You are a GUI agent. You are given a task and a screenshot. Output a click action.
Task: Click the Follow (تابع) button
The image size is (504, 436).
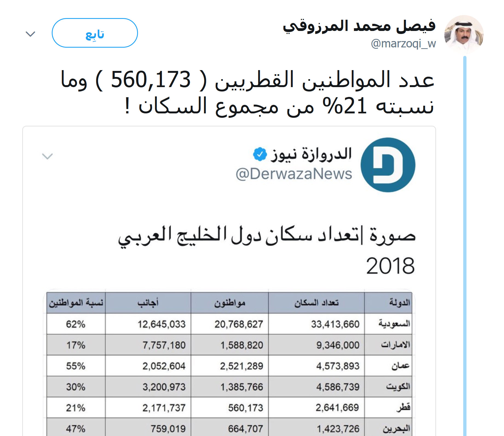pyautogui.click(x=95, y=33)
